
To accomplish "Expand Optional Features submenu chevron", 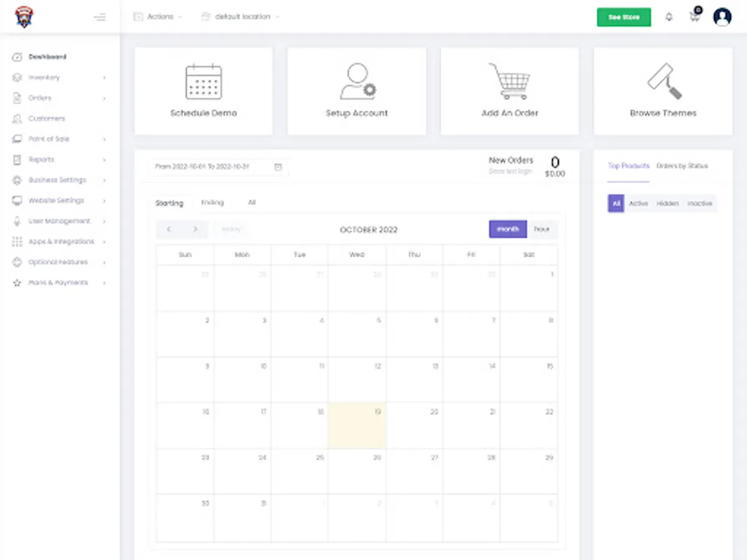I will point(104,263).
